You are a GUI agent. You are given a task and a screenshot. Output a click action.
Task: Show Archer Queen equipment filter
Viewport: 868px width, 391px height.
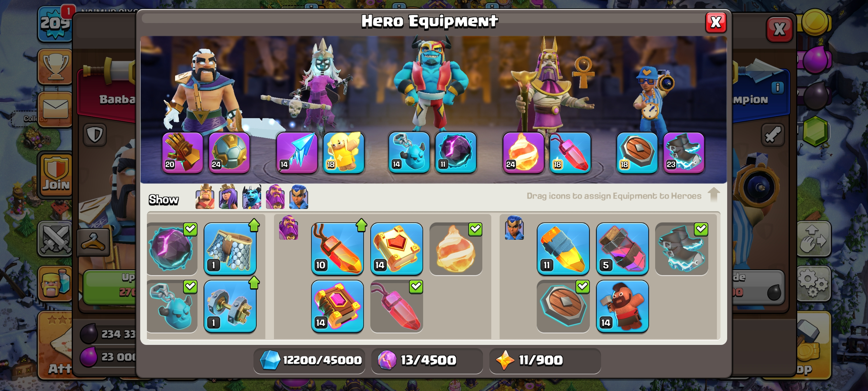tap(228, 197)
